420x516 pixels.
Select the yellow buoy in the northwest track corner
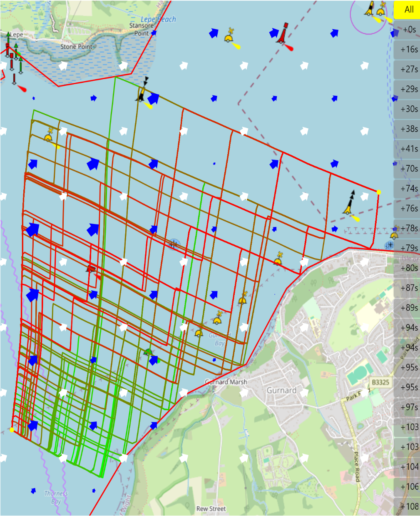click(x=49, y=135)
